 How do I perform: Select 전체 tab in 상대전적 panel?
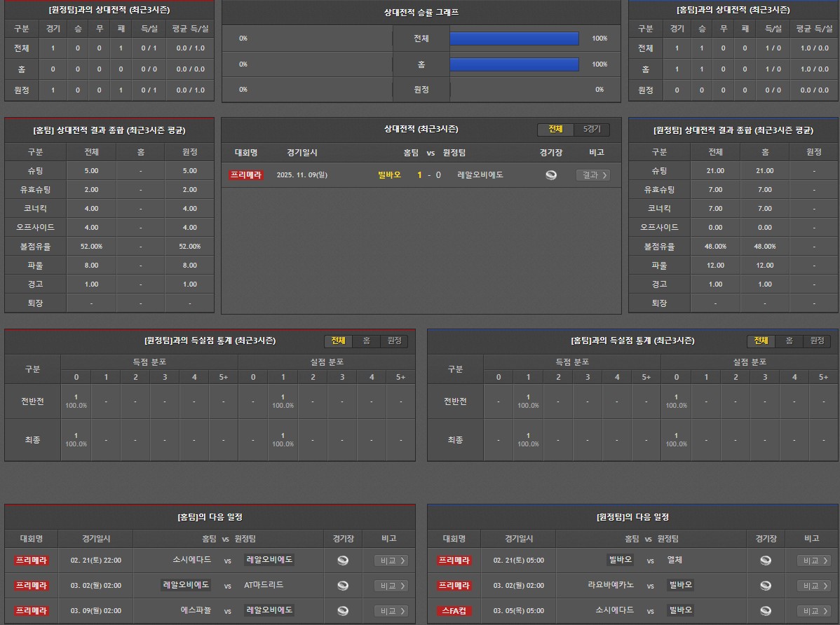[x=555, y=130]
